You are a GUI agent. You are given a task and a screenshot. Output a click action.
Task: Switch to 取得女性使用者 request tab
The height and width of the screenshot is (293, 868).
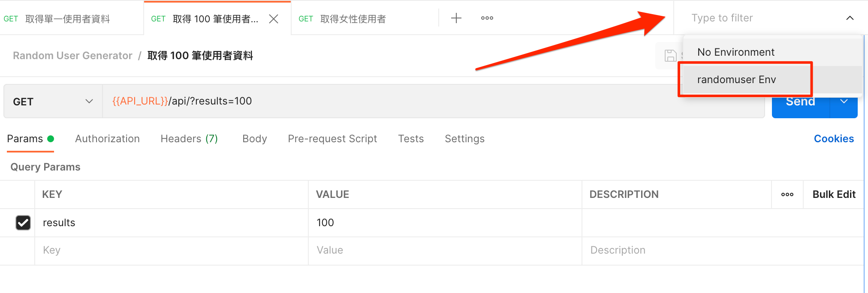(353, 19)
